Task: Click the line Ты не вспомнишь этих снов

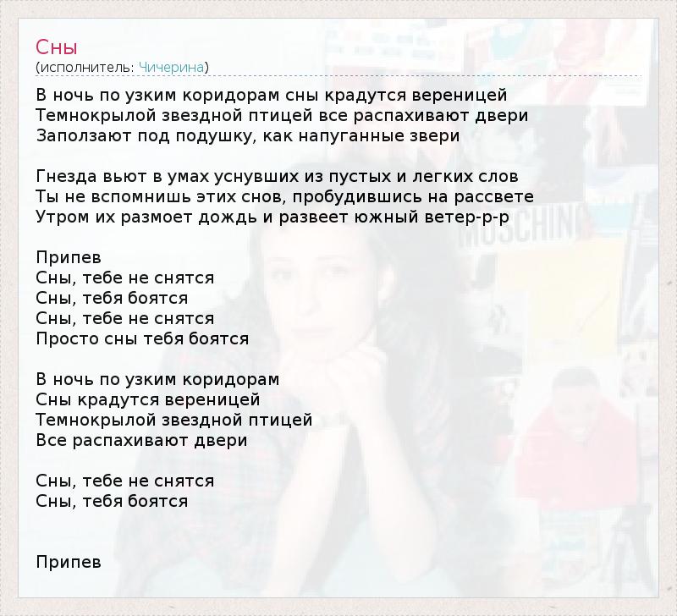Action: [x=285, y=197]
